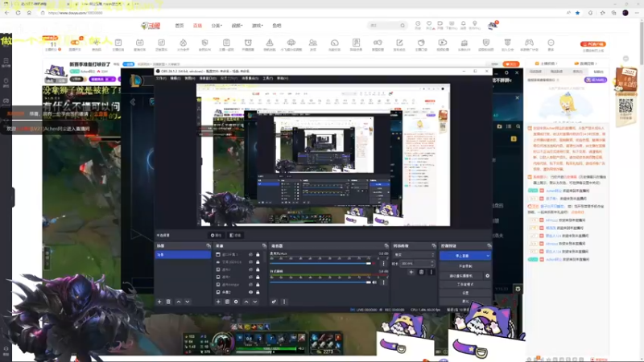Click the pencil edit icon in Douyu toolbar

pyautogui.click(x=399, y=44)
